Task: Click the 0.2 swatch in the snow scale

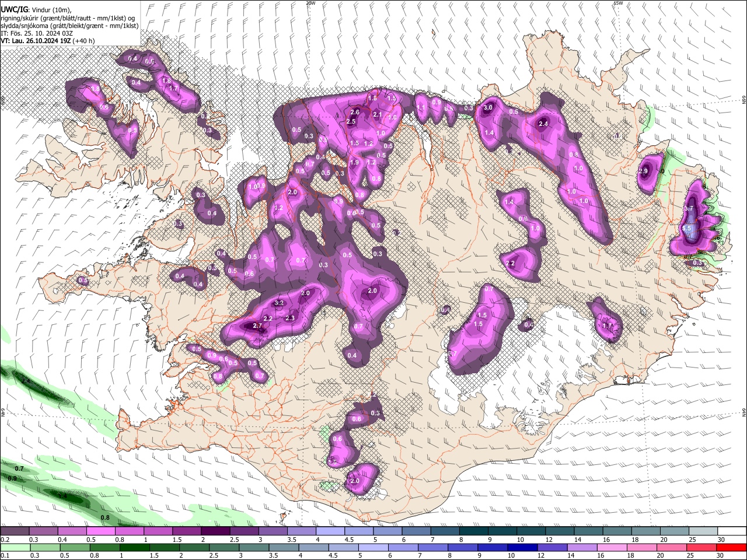Action: click(x=14, y=531)
